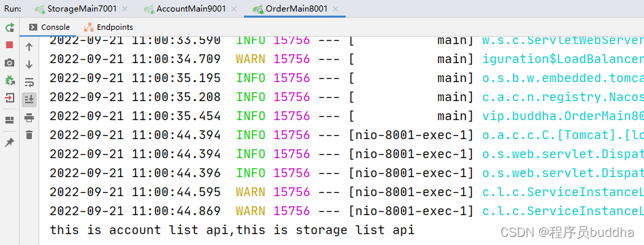Click INFO level in the 11:00:35.454 line
Screen dimensions: 644x245
coord(251,116)
